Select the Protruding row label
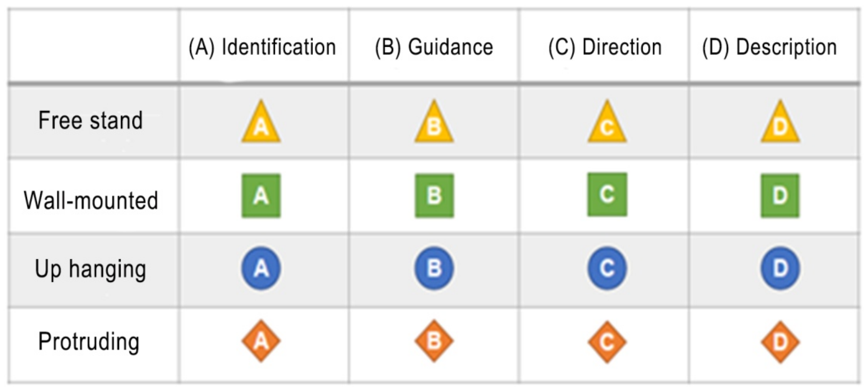 [89, 342]
